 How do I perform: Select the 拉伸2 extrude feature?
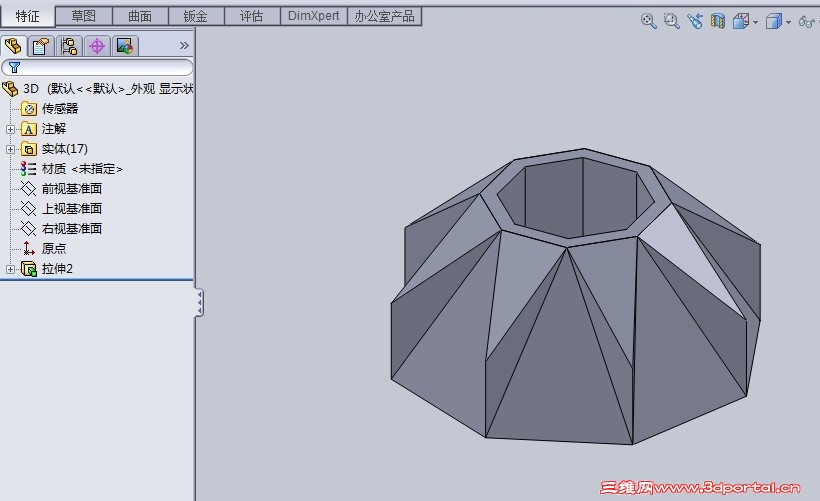click(x=57, y=269)
